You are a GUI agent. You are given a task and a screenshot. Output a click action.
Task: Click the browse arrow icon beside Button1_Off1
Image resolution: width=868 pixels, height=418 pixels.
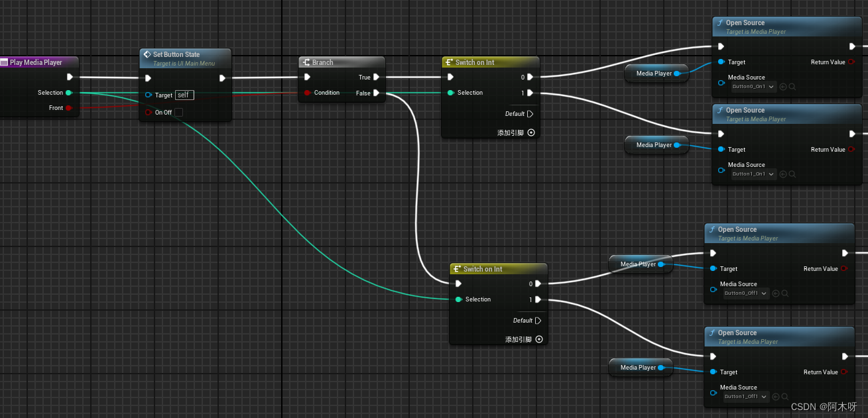click(776, 396)
